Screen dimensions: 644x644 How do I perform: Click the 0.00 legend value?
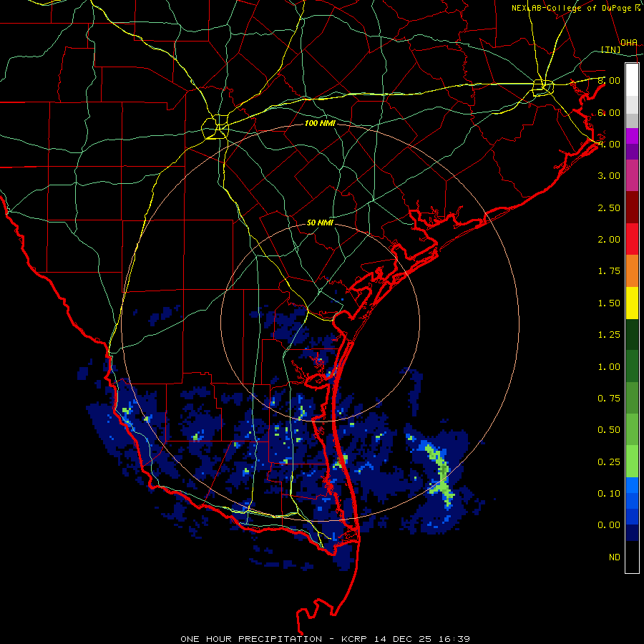pyautogui.click(x=609, y=525)
